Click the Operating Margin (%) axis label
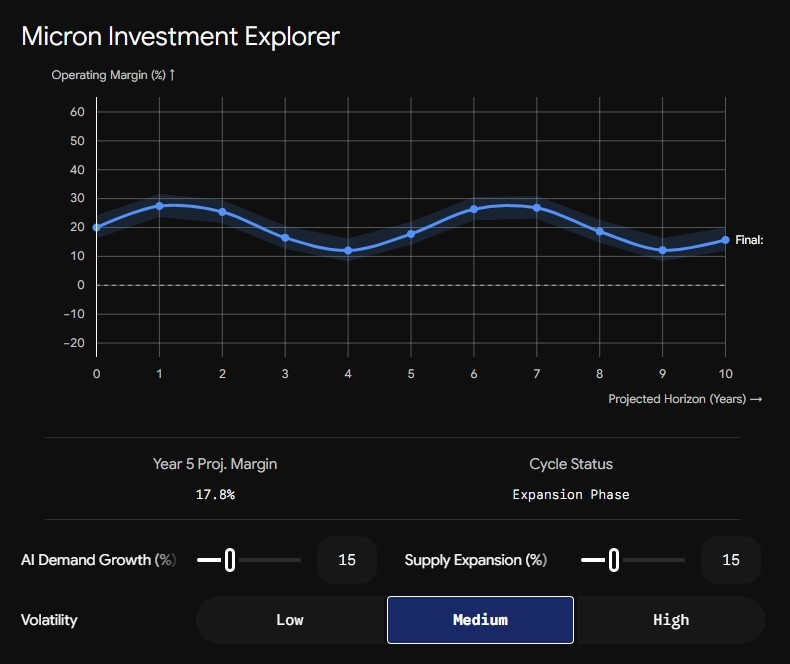790x664 pixels. [x=113, y=75]
